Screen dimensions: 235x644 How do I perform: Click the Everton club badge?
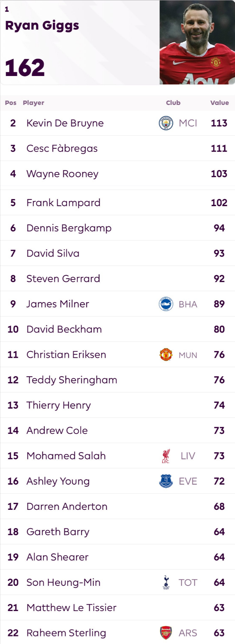(166, 481)
